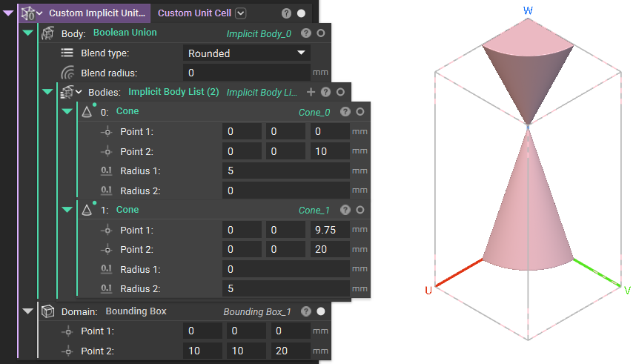Screen dimensions: 636x364
Task: Open the Cone block link for item 1
Action: tap(127, 209)
